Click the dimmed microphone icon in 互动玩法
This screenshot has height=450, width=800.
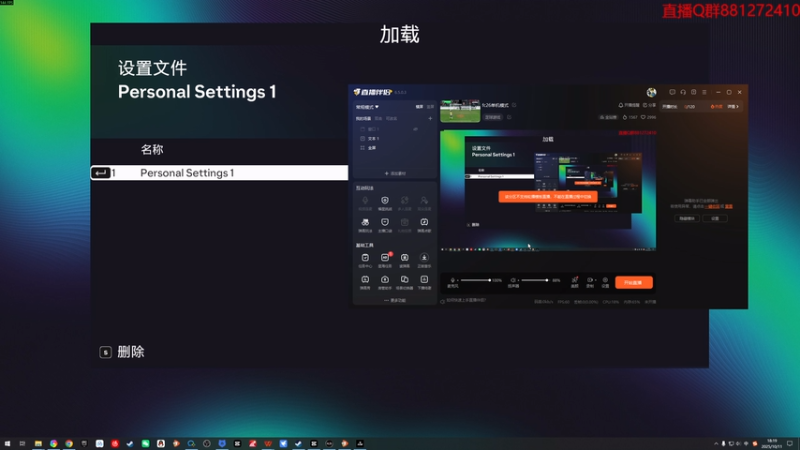point(365,203)
